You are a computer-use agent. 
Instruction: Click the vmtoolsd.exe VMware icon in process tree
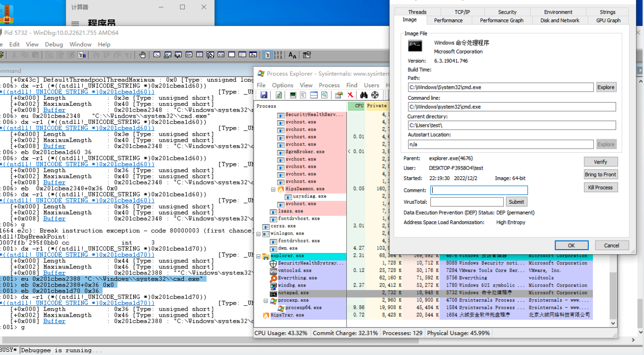(273, 271)
